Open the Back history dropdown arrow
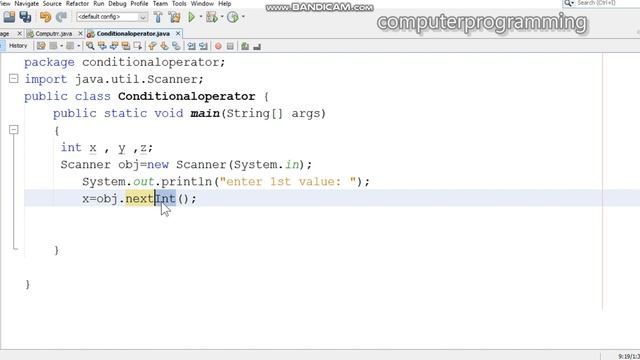 62,46
